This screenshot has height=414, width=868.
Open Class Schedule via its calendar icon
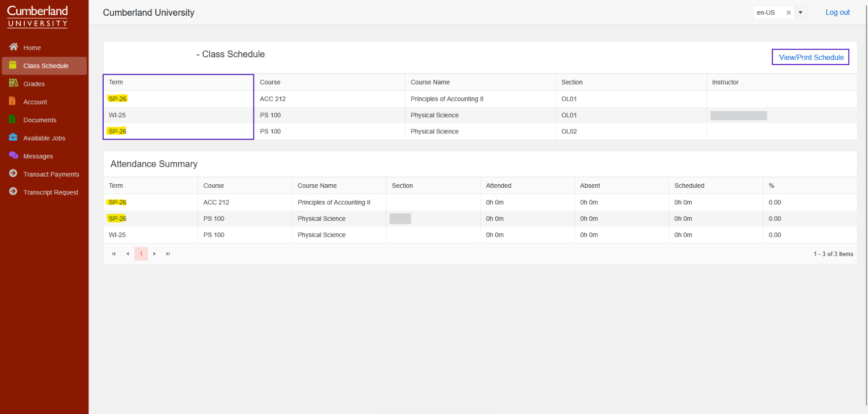click(13, 65)
